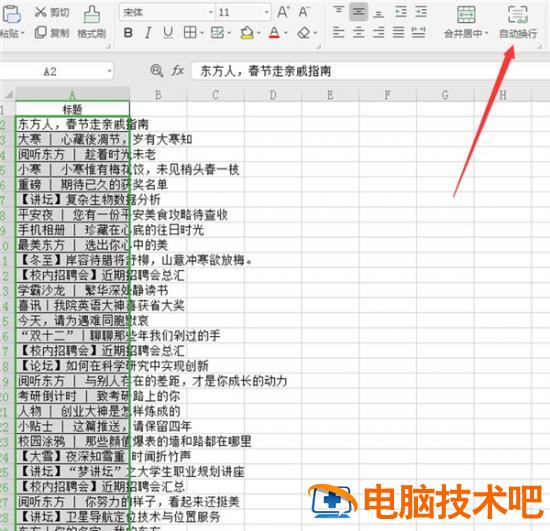Select cell 重磅｜期待已久的获奖名单
Viewport: 550px width, 531px height.
(x=72, y=184)
